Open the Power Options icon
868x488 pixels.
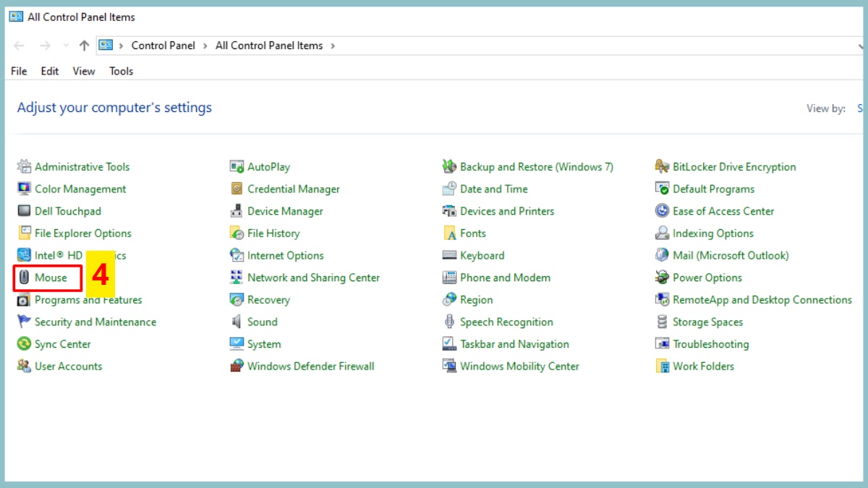pos(662,278)
